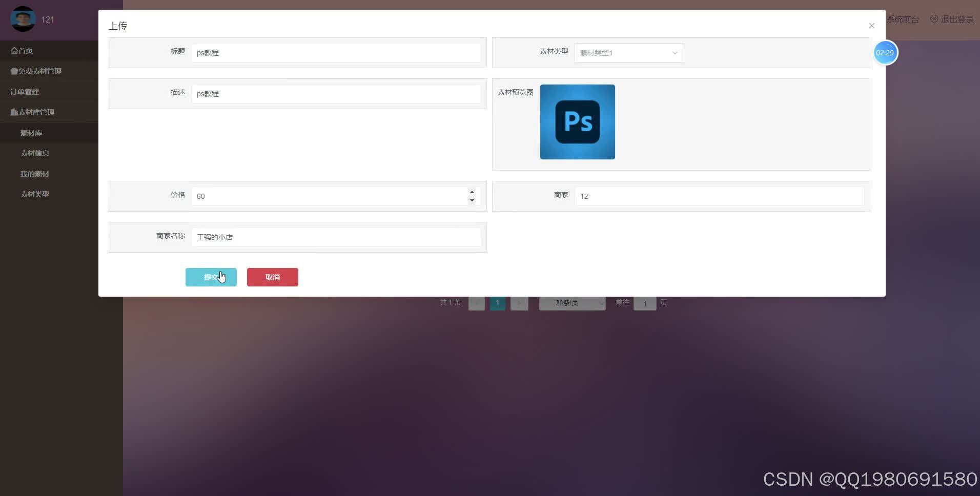Click the username 121 text
Screen dimensions: 980x496
(48, 19)
